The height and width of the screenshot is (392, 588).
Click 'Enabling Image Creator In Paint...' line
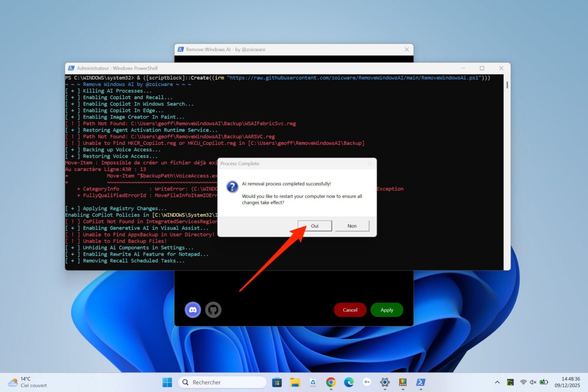click(125, 117)
